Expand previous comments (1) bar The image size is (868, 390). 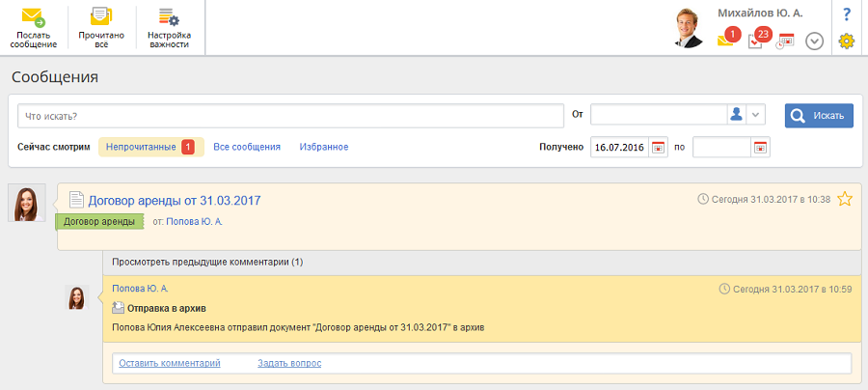pyautogui.click(x=207, y=262)
